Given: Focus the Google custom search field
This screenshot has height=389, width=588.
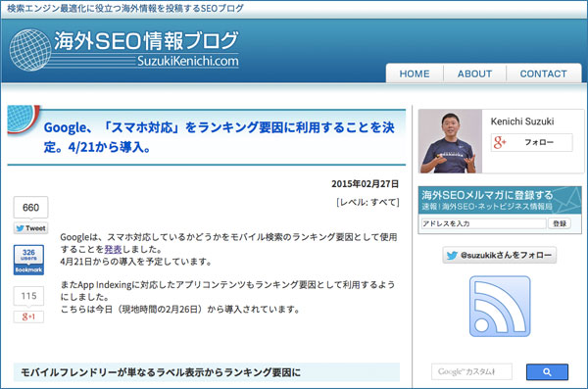Looking at the screenshot, I should 471,371.
